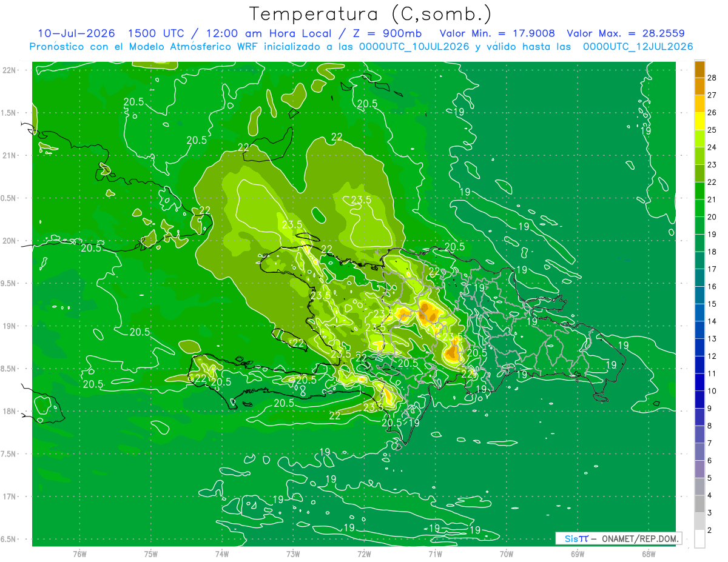This screenshot has width=728, height=562.
Task: Click the 'Valor Max. = 28.2559' text
Action: click(x=625, y=33)
